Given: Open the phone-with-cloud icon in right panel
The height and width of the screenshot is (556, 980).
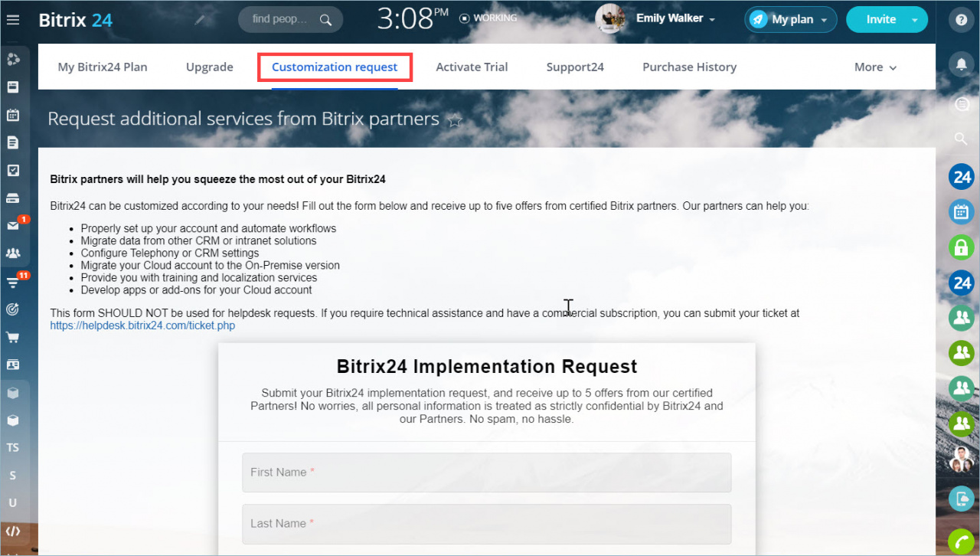Looking at the screenshot, I should click(x=962, y=499).
